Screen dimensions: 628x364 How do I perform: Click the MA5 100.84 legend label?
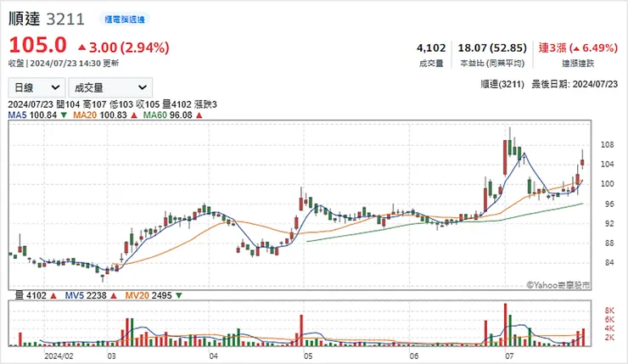32,115
